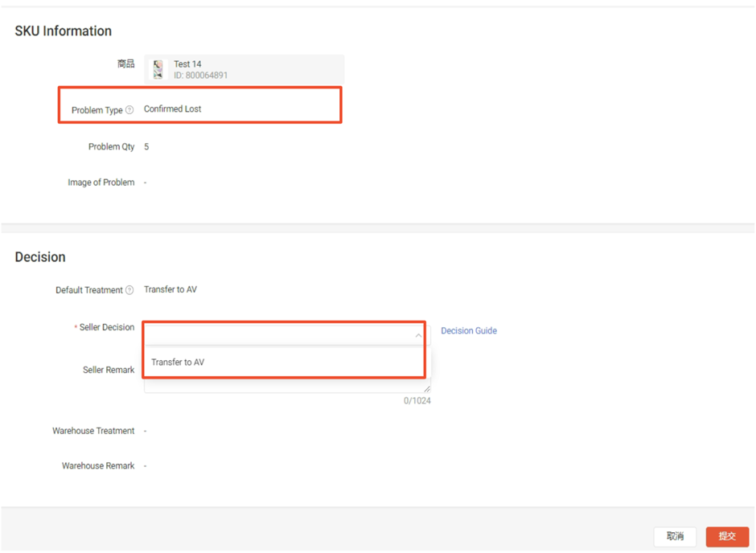The width and height of the screenshot is (756, 553).
Task: Click the Decision section heading
Action: pos(40,256)
